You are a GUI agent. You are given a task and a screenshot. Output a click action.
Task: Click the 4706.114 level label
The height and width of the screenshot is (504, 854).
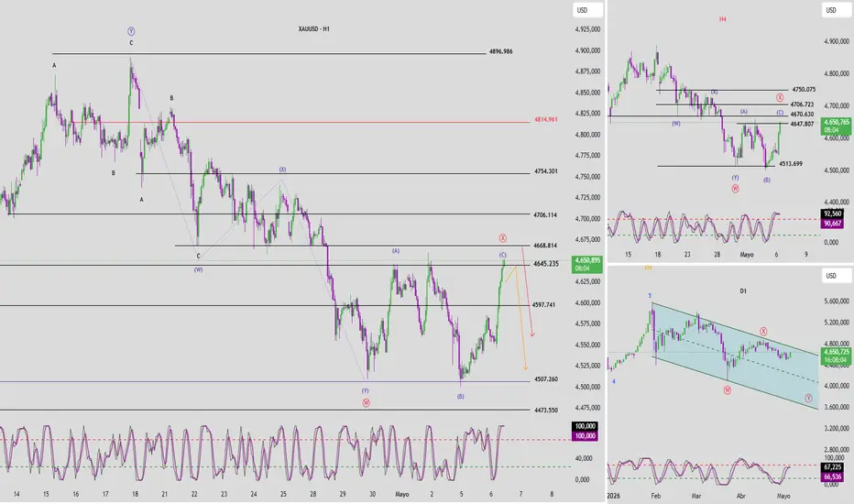point(546,215)
